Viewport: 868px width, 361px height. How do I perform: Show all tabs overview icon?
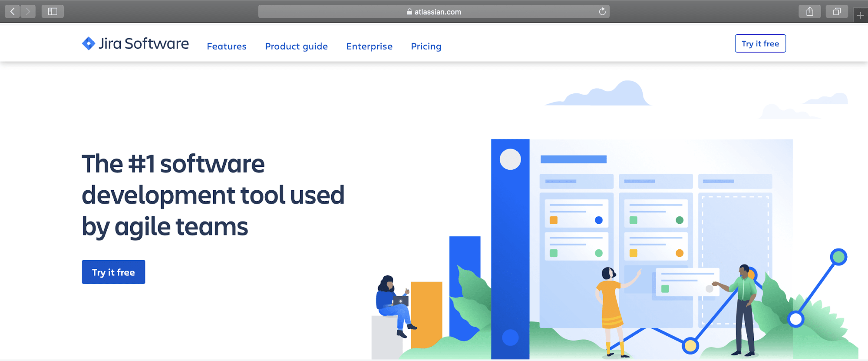point(837,11)
